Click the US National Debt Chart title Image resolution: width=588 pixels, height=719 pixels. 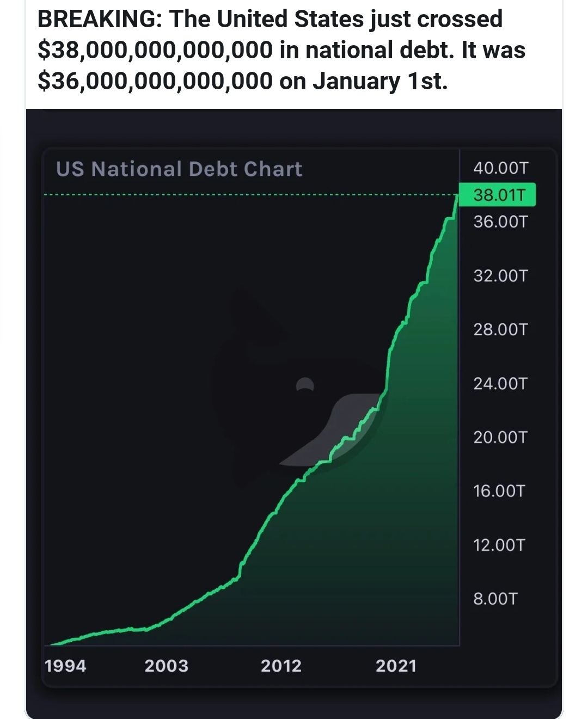pos(179,169)
